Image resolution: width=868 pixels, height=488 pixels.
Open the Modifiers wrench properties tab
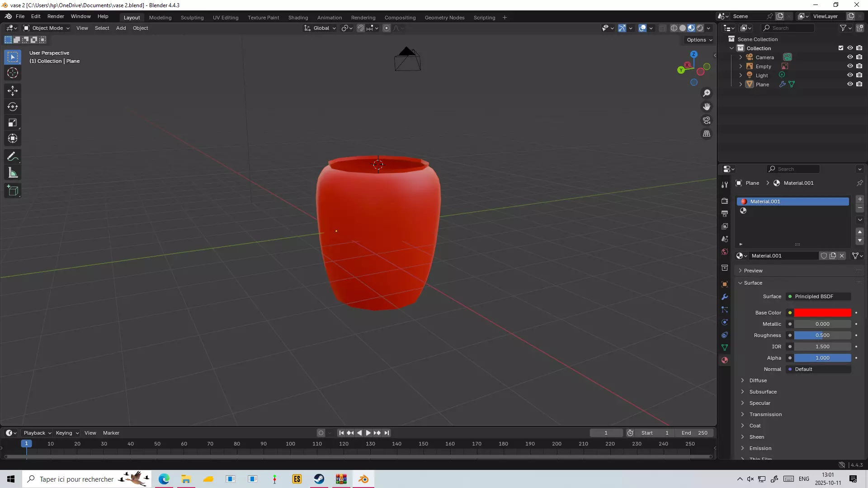(725, 297)
